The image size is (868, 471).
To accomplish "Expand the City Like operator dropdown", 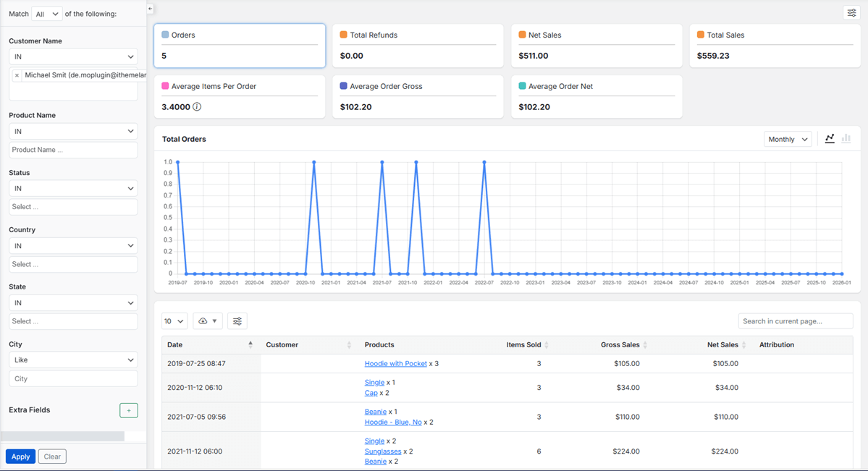I will tap(73, 360).
